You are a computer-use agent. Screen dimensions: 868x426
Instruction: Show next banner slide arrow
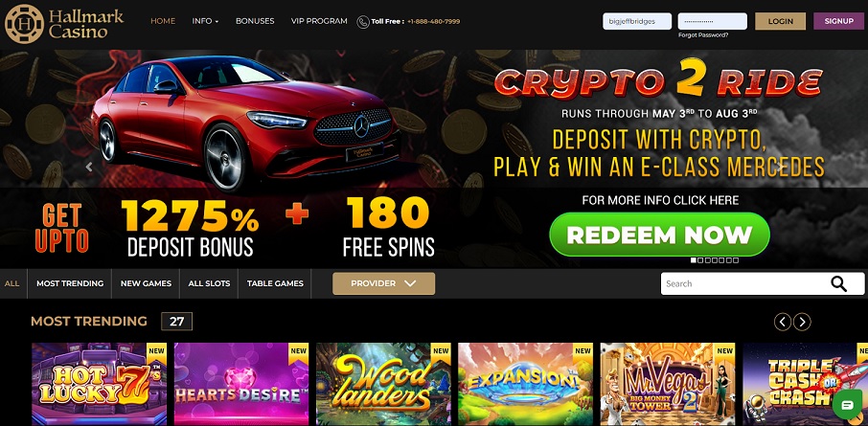[780, 167]
